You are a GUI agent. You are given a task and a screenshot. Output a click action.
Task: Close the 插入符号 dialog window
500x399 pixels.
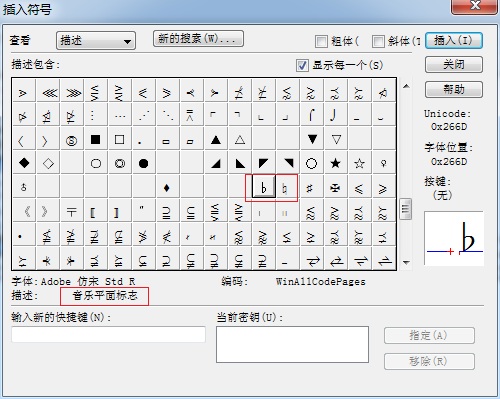[475, 6]
